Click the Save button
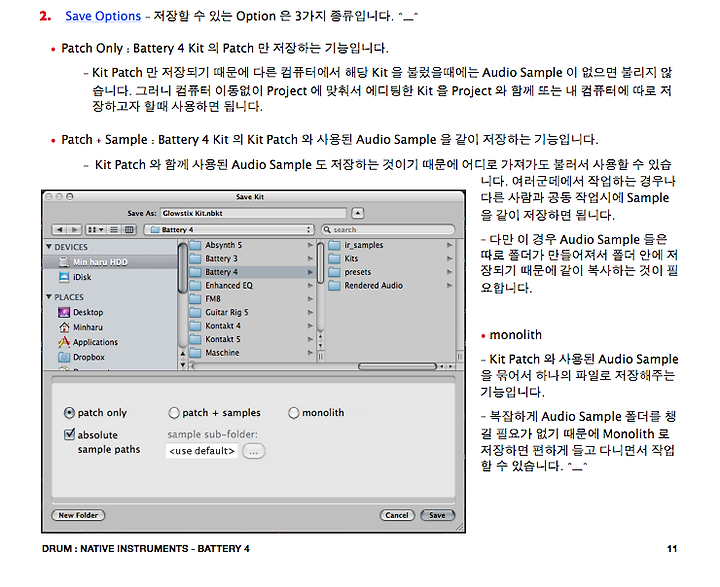The image size is (720, 587). (x=437, y=515)
